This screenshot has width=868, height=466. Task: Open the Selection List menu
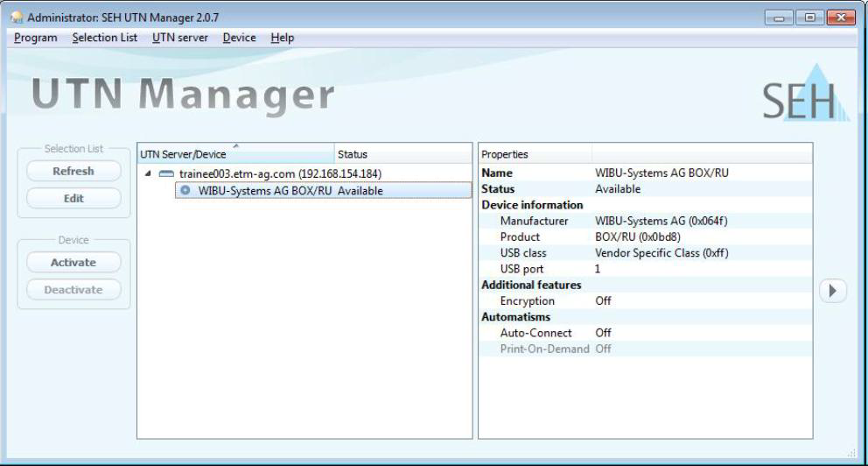click(105, 38)
